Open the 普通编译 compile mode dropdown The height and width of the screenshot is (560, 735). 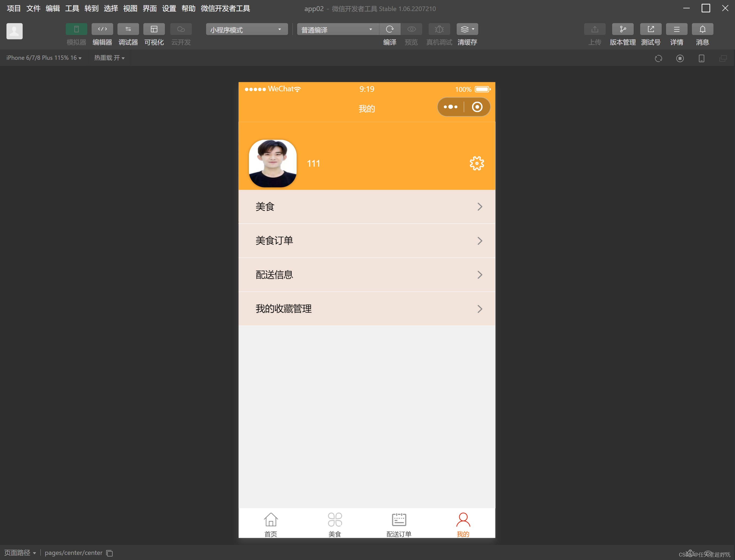(x=338, y=29)
